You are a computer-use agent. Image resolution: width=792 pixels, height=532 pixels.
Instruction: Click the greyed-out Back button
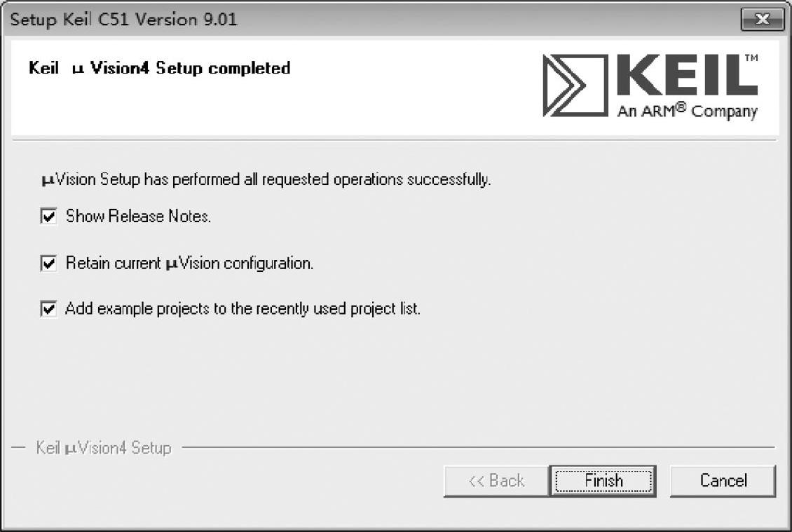(496, 481)
